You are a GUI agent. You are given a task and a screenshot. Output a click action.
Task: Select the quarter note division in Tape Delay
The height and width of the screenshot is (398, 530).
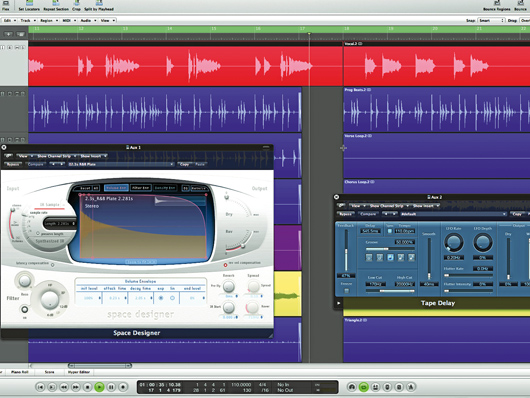[x=390, y=258]
